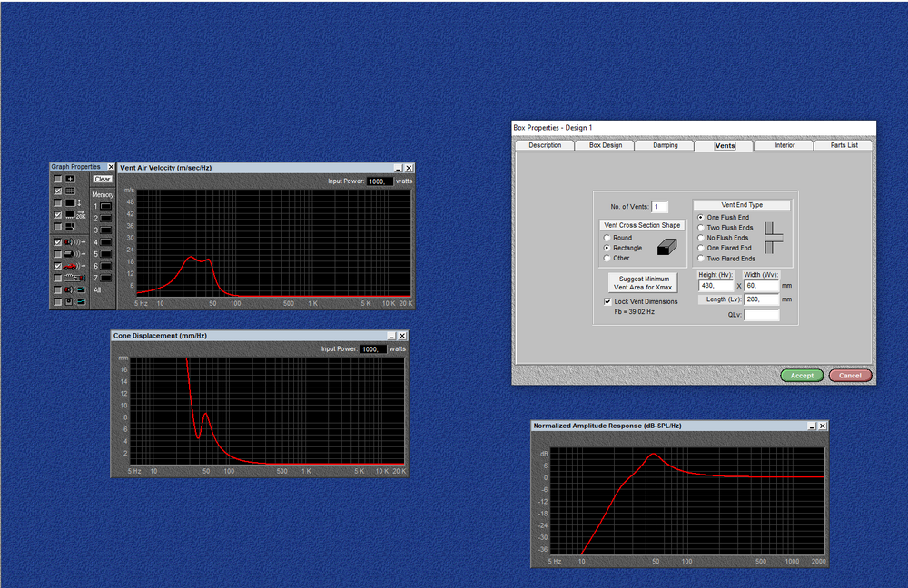Accept the Box Properties changes
The width and height of the screenshot is (908, 588).
coord(802,376)
